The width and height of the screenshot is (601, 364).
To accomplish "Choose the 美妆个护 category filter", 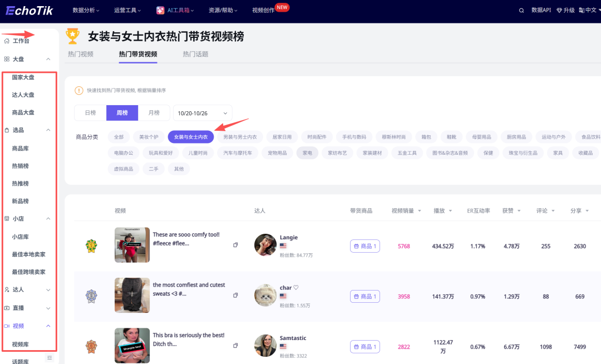I will click(149, 137).
